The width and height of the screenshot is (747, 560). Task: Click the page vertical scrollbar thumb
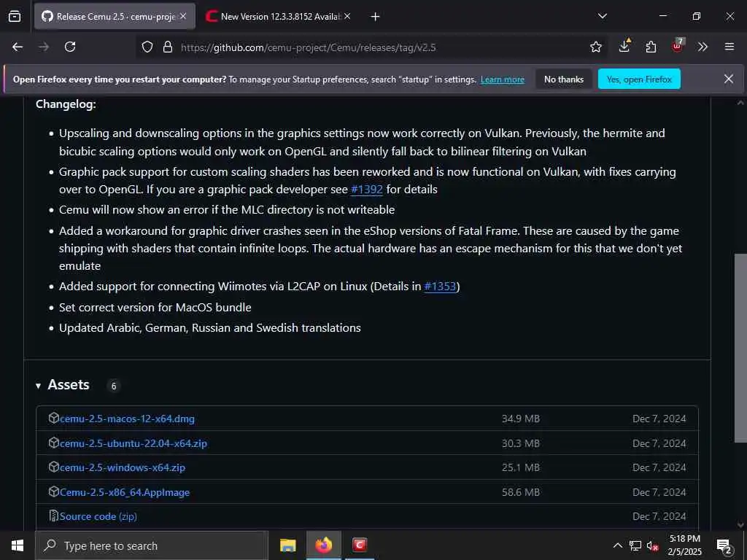740,348
